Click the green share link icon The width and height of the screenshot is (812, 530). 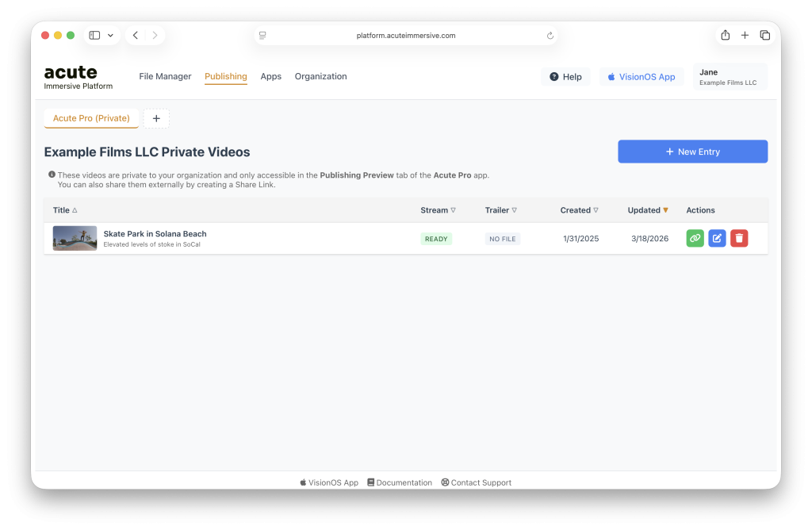[695, 238]
